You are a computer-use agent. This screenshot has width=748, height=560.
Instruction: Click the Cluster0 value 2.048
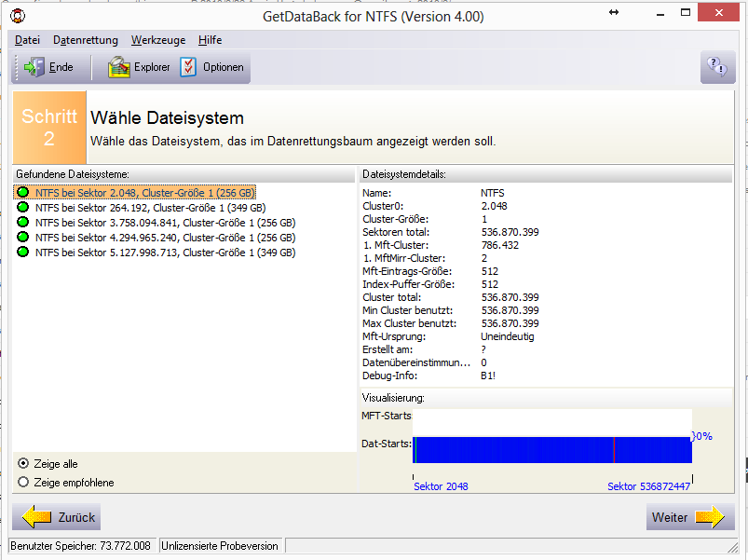(495, 206)
